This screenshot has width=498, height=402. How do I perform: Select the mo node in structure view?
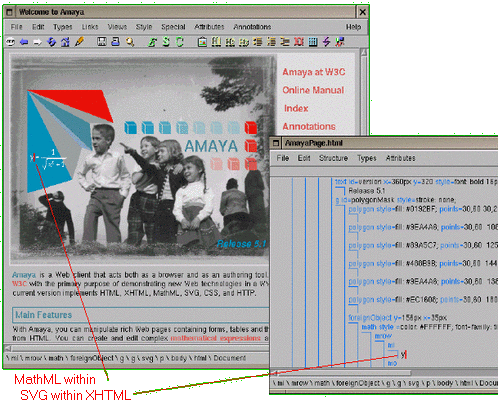point(392,363)
